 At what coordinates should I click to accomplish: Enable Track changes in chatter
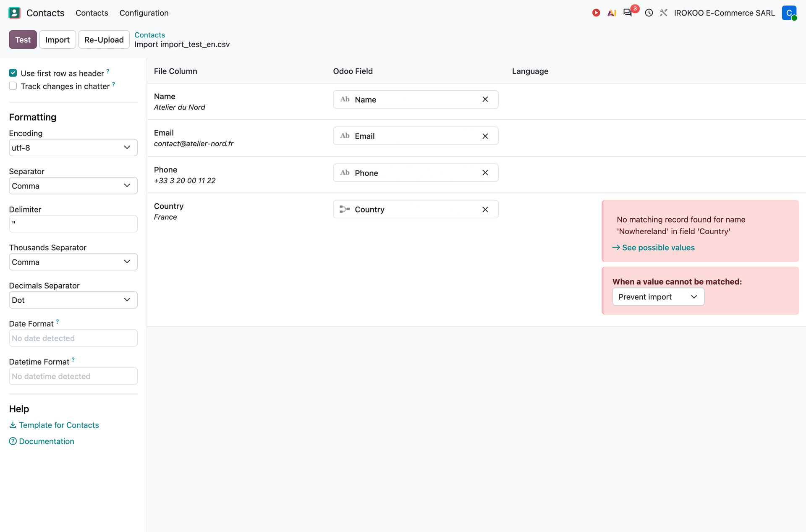[13, 86]
